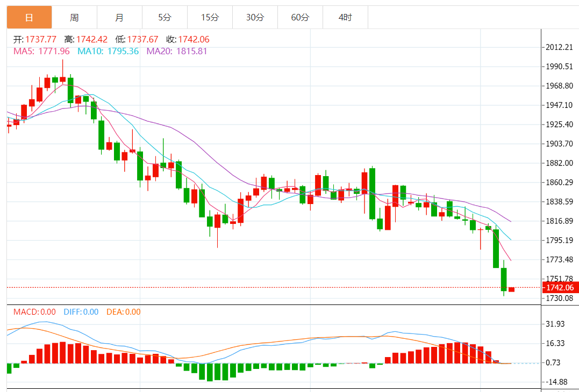Click the 1882.00 price axis label
The image size is (579, 392).
(x=560, y=163)
